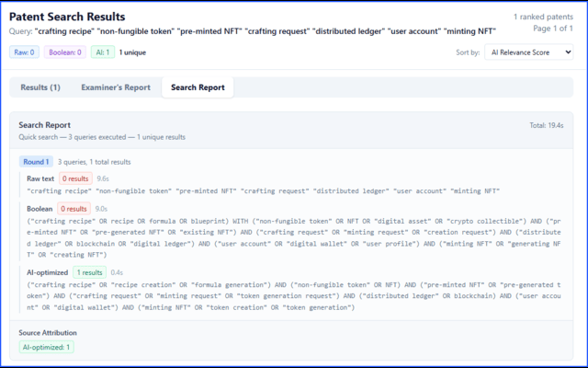588x368 pixels.
Task: Open the Examiner's Report tab
Action: point(116,87)
